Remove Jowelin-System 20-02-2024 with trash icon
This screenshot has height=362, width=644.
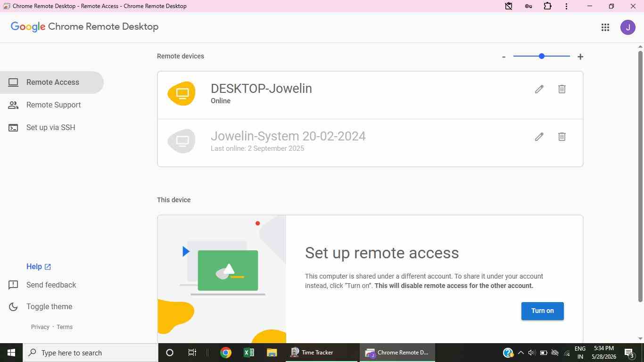pyautogui.click(x=561, y=137)
